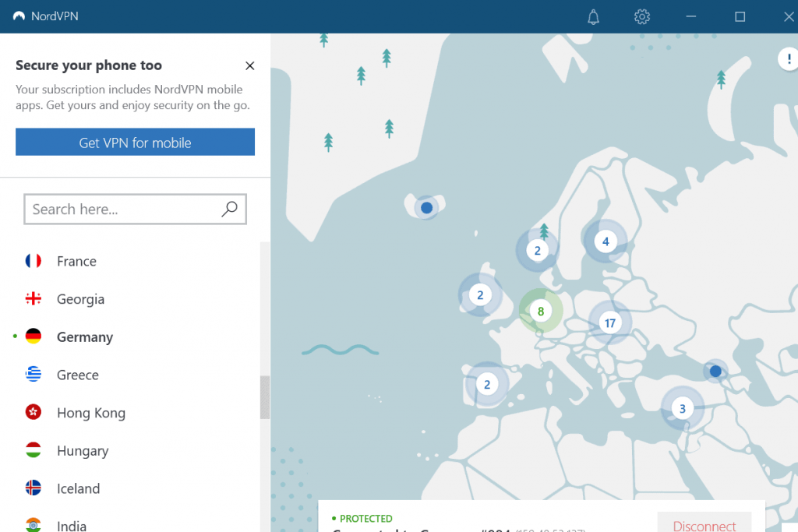The width and height of the screenshot is (798, 532).
Task: Click the Iceland flag icon
Action: pos(32,488)
